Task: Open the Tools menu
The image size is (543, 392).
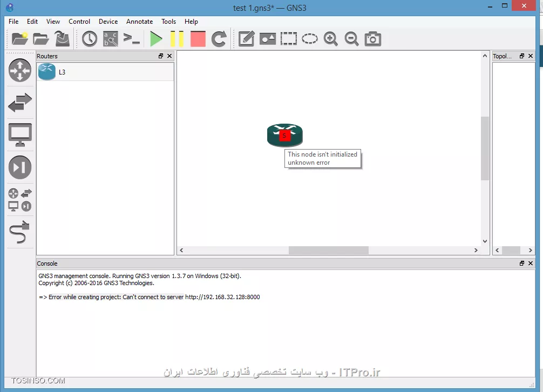Action: (168, 22)
